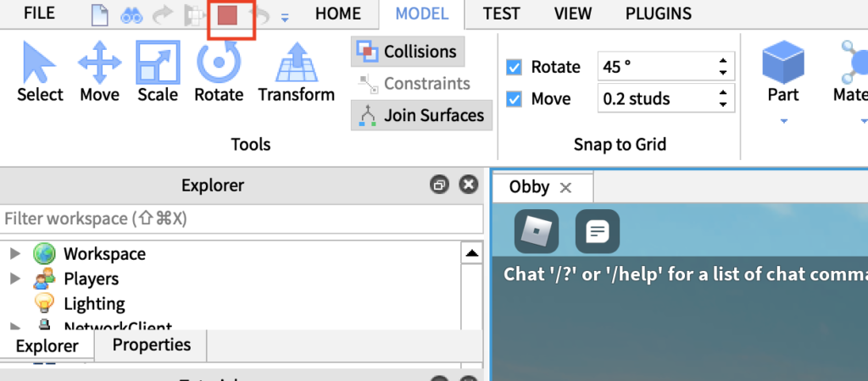Open the FILE menu
This screenshot has width=868, height=381.
tap(39, 14)
